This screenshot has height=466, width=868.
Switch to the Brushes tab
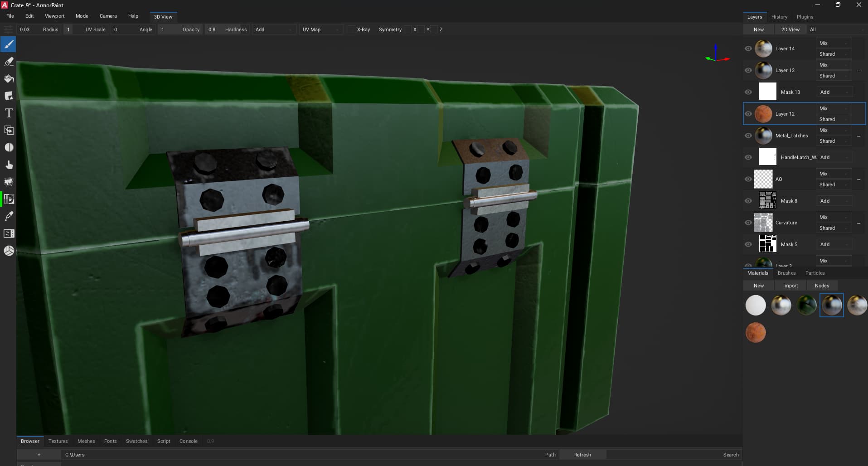(786, 273)
